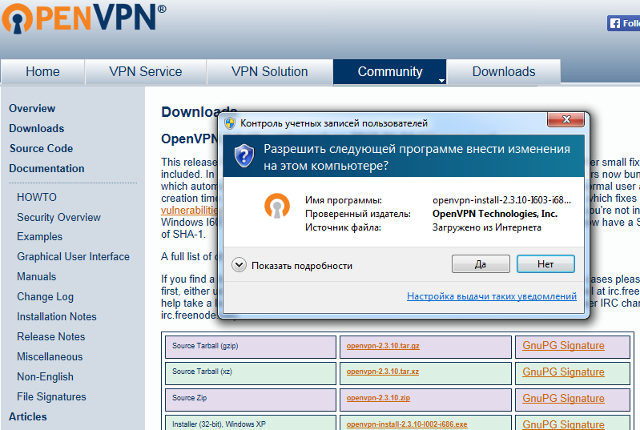Viewport: 640px width, 430px height.
Task: Open the File Signatures sidebar link
Action: (x=51, y=397)
